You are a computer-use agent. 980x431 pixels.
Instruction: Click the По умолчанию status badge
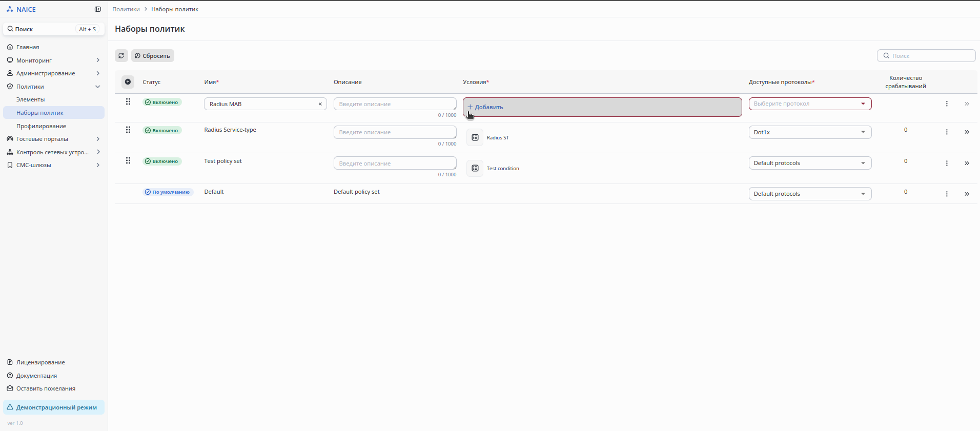tap(168, 192)
